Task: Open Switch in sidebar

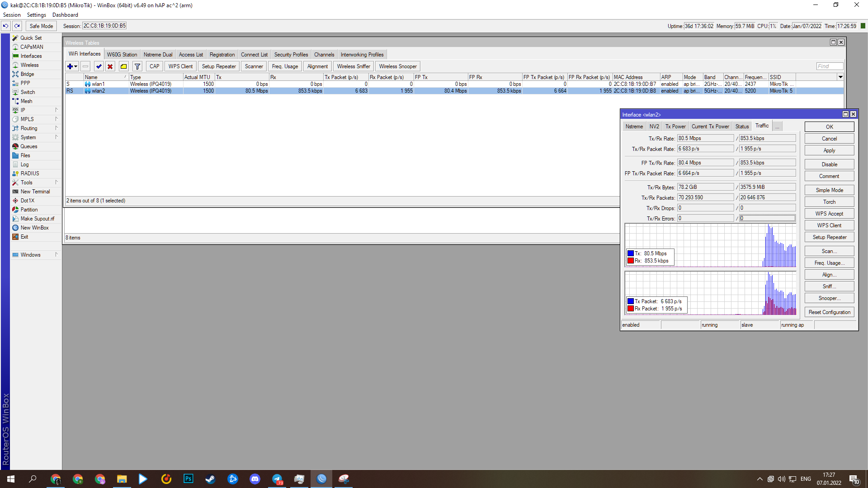Action: click(28, 92)
